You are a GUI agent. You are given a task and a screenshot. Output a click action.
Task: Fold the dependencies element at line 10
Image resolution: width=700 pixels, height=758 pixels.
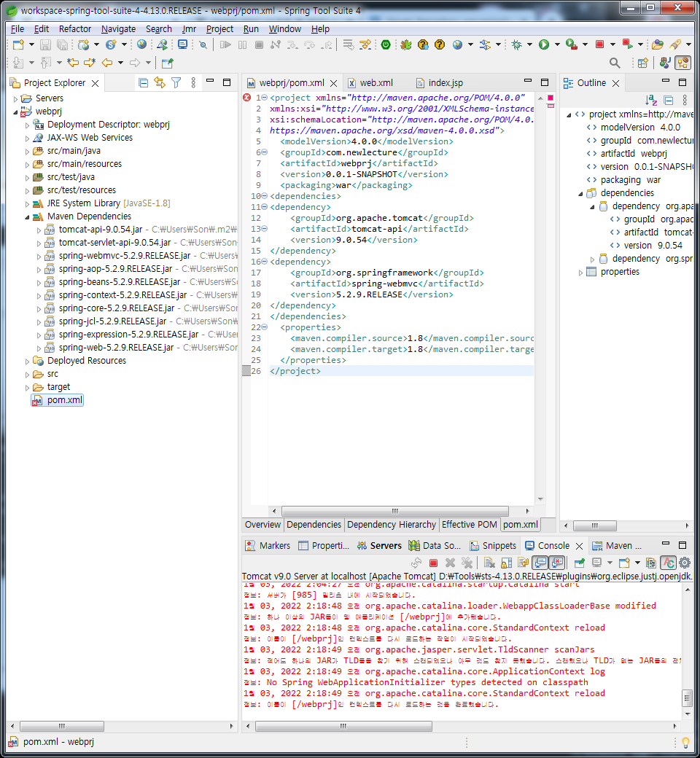[x=265, y=196]
